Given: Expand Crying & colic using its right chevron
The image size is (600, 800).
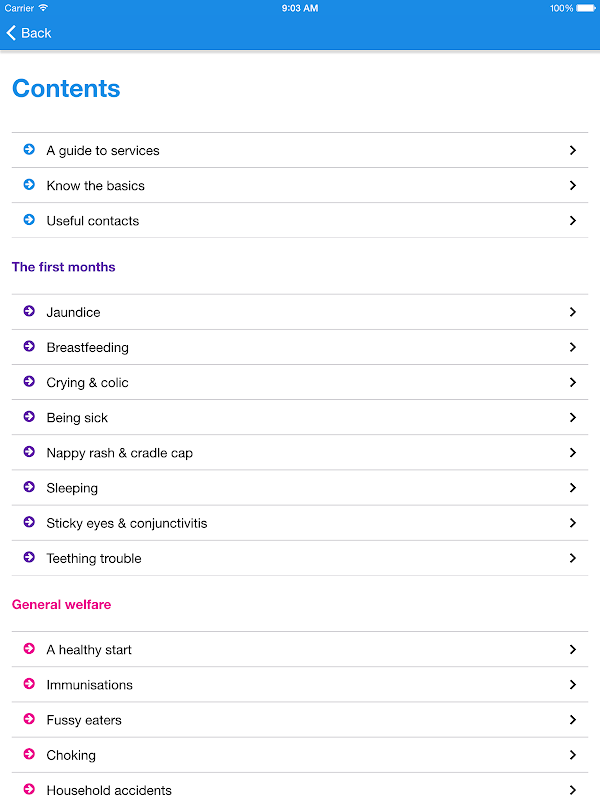Looking at the screenshot, I should [x=573, y=382].
